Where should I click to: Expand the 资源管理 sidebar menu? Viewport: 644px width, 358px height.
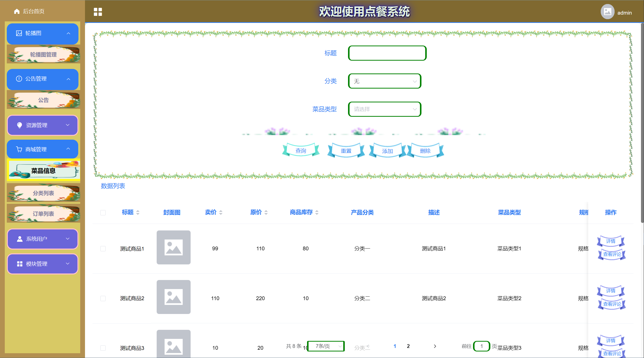click(x=42, y=125)
